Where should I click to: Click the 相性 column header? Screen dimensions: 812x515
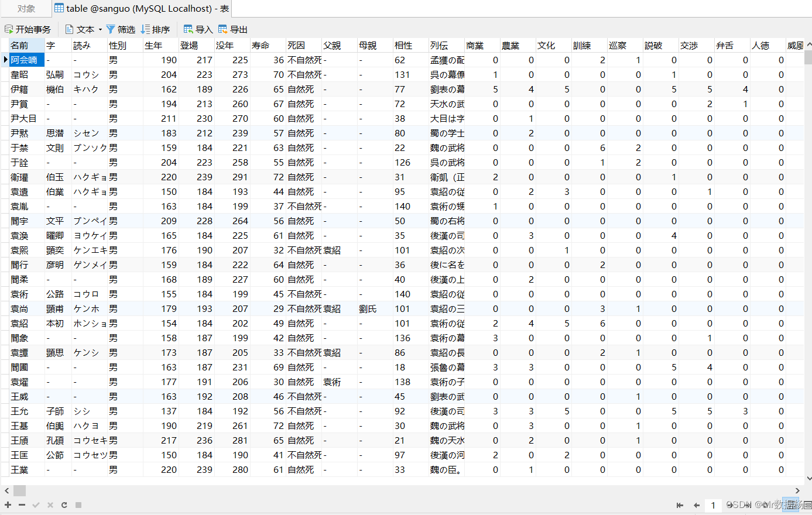(x=411, y=45)
